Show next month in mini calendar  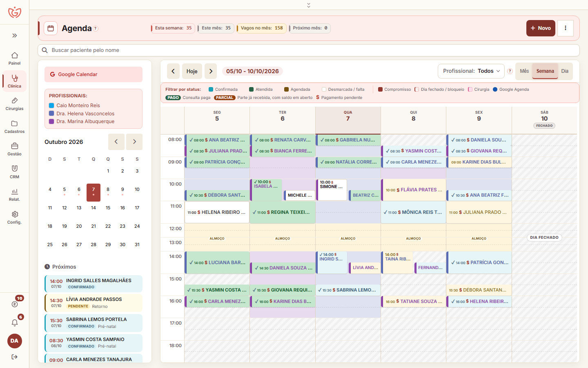134,142
